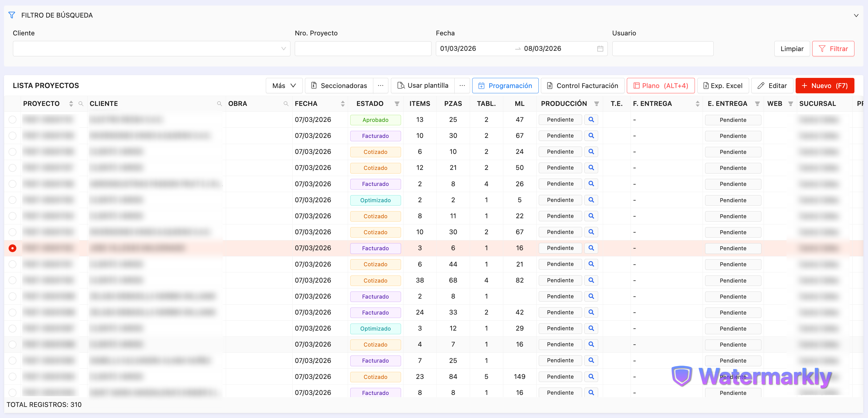
Task: Click the purple Facturado status tag in second row
Action: click(x=375, y=136)
